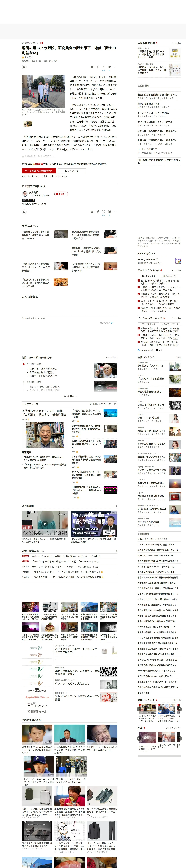Click もっと見る next to 注目の連載記事
This screenshot has width=186, height=868.
click(176, 43)
